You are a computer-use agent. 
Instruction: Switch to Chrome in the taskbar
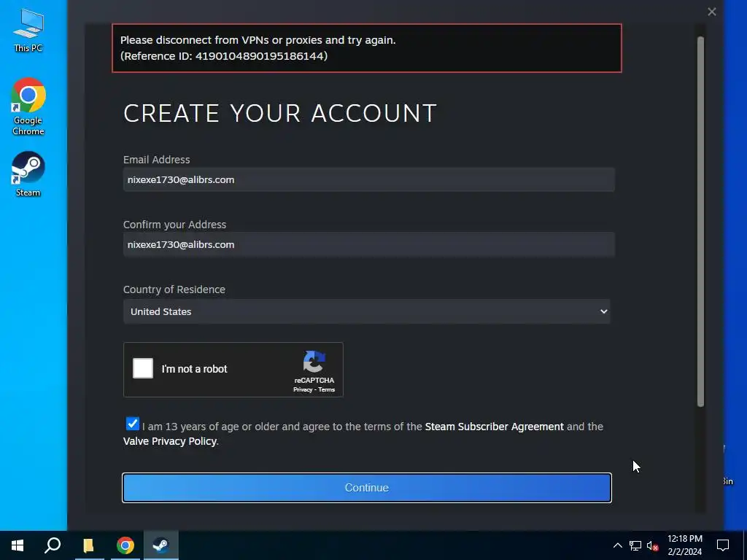point(125,545)
